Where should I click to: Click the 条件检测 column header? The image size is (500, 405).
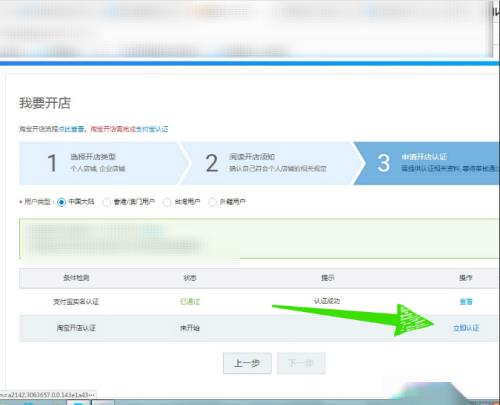click(x=76, y=278)
